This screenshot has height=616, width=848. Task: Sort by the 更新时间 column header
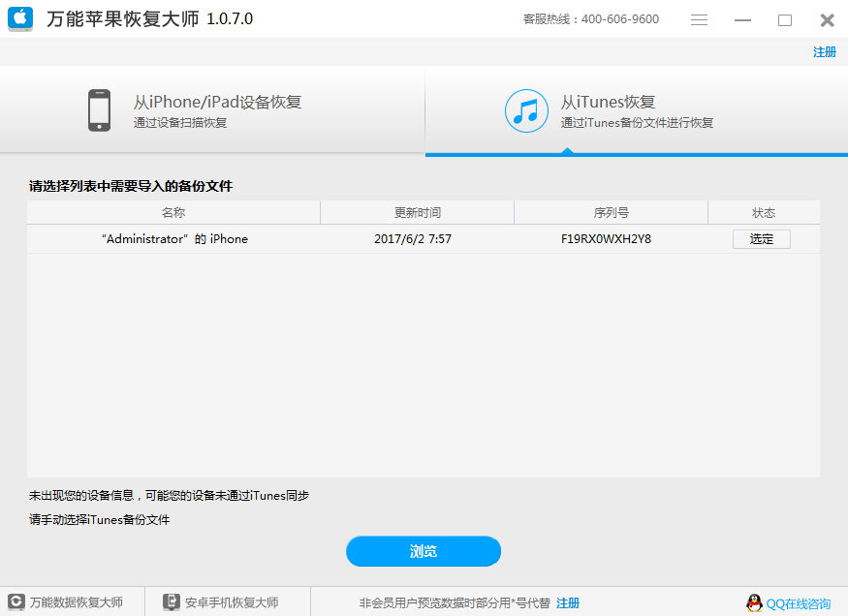(x=417, y=212)
